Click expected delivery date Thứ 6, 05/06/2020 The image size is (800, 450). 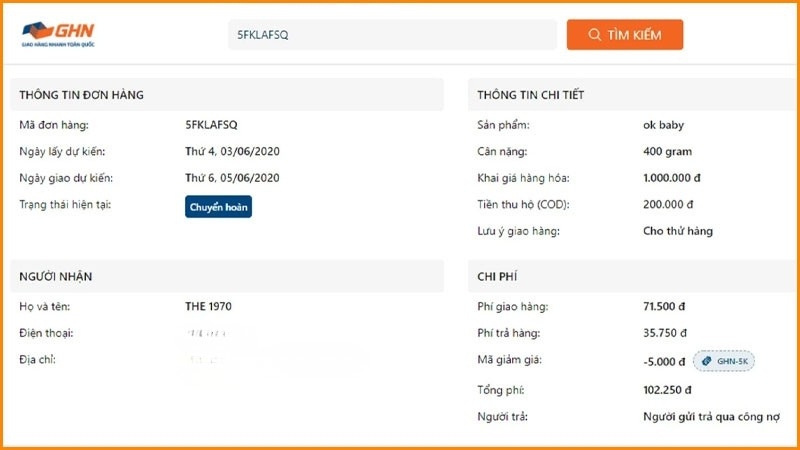click(232, 178)
